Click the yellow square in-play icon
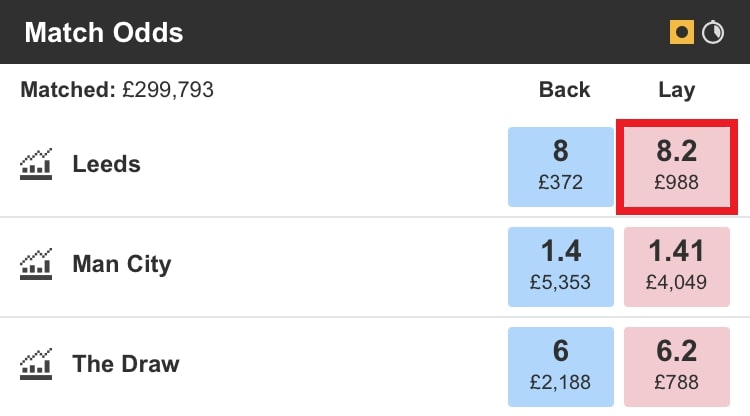This screenshot has height=416, width=750. click(682, 32)
